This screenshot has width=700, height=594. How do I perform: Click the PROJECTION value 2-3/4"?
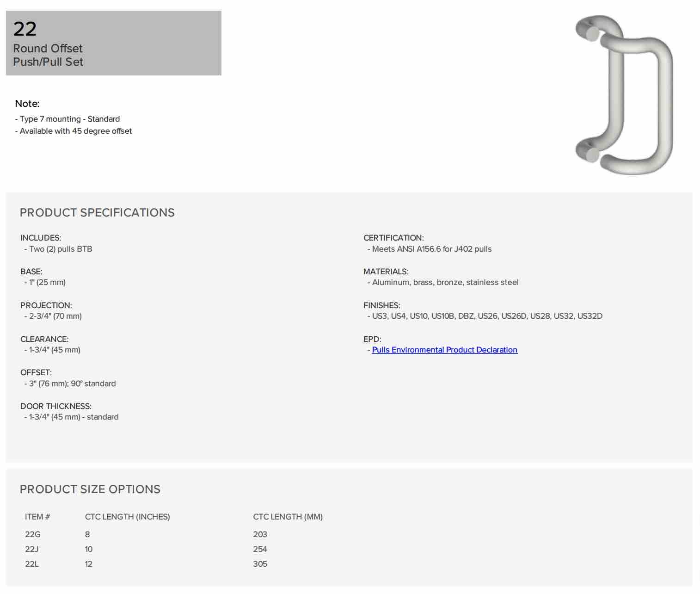pyautogui.click(x=55, y=316)
